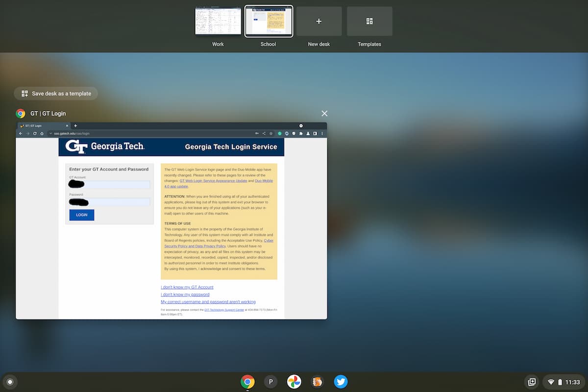The height and width of the screenshot is (392, 588).
Task: Open desk Templates
Action: 369,22
